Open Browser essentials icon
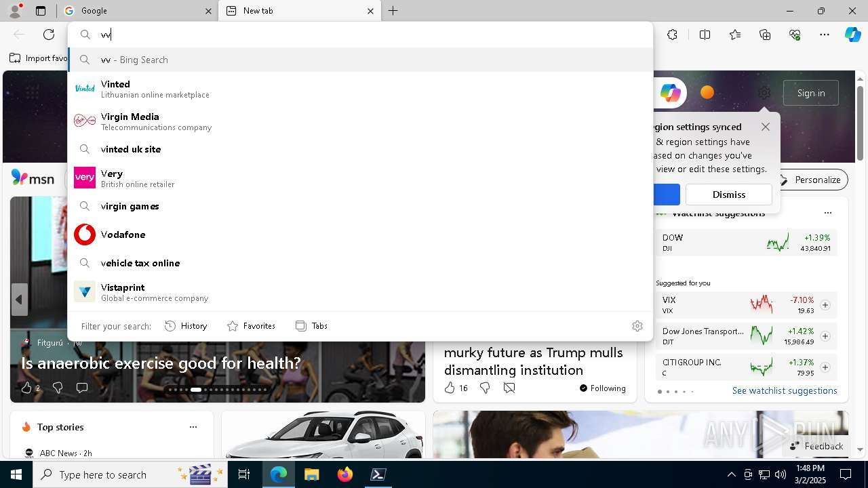Screen dimensions: 868x488 (x=795, y=35)
